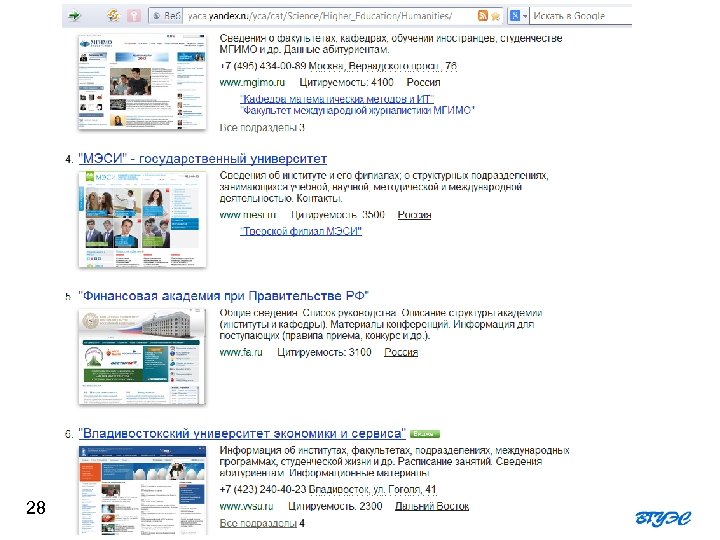Screen dimensions: 720x540
Task: Open link "Владивостокский университет экономики и сервиса"
Action: click(242, 433)
